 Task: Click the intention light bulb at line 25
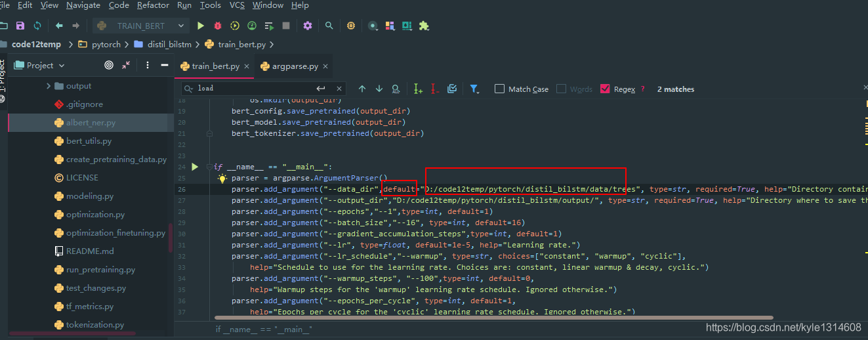point(222,178)
